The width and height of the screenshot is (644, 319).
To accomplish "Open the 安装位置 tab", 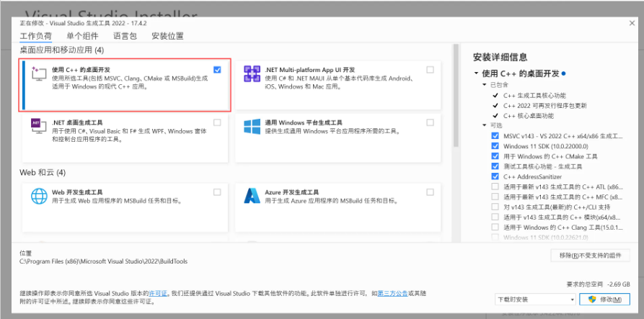I will point(167,36).
